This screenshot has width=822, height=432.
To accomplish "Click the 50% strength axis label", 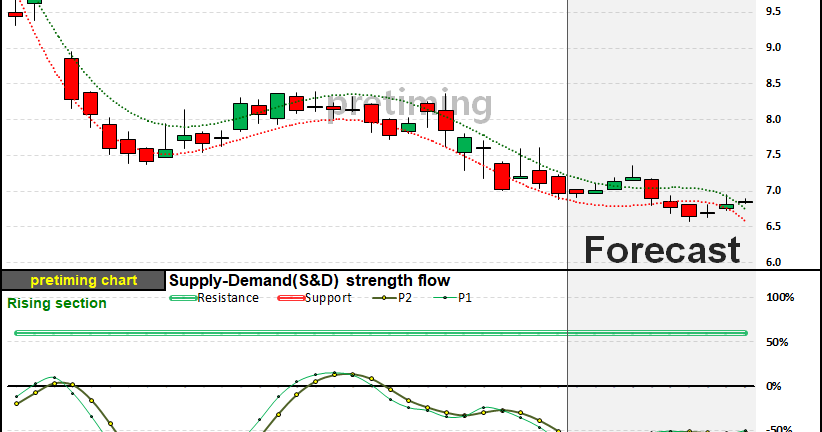I will click(777, 342).
